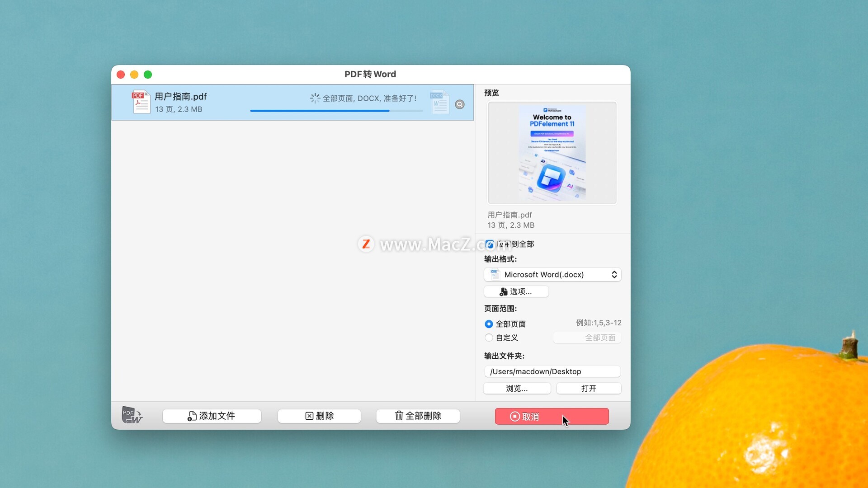Viewport: 868px width, 488px height.
Task: Click the PDF to Word logo icon
Action: (x=132, y=415)
